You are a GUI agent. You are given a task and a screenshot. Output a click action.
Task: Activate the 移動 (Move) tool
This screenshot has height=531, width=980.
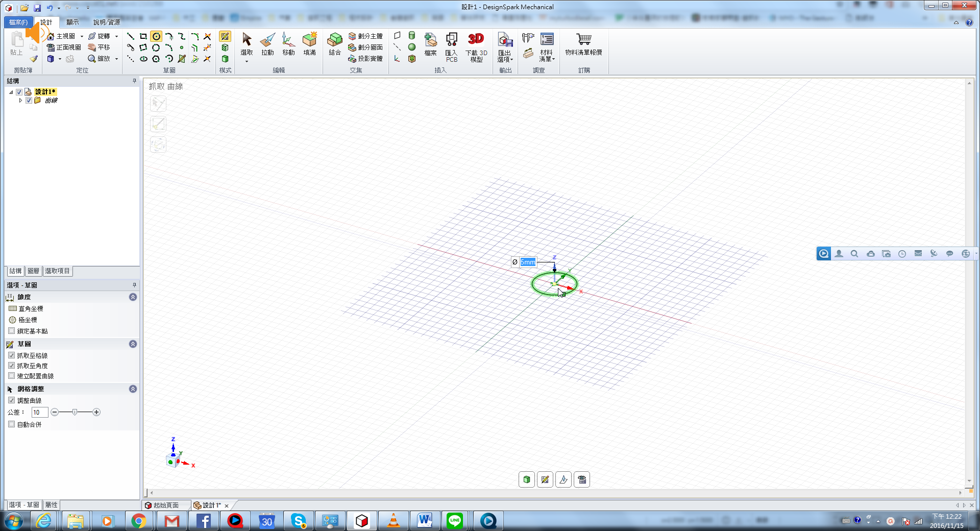coord(288,44)
